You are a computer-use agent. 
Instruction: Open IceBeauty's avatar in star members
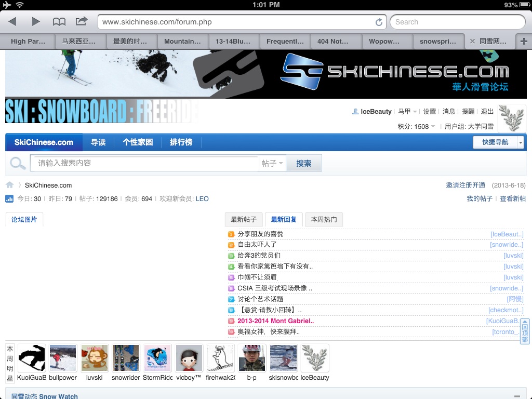(315, 358)
